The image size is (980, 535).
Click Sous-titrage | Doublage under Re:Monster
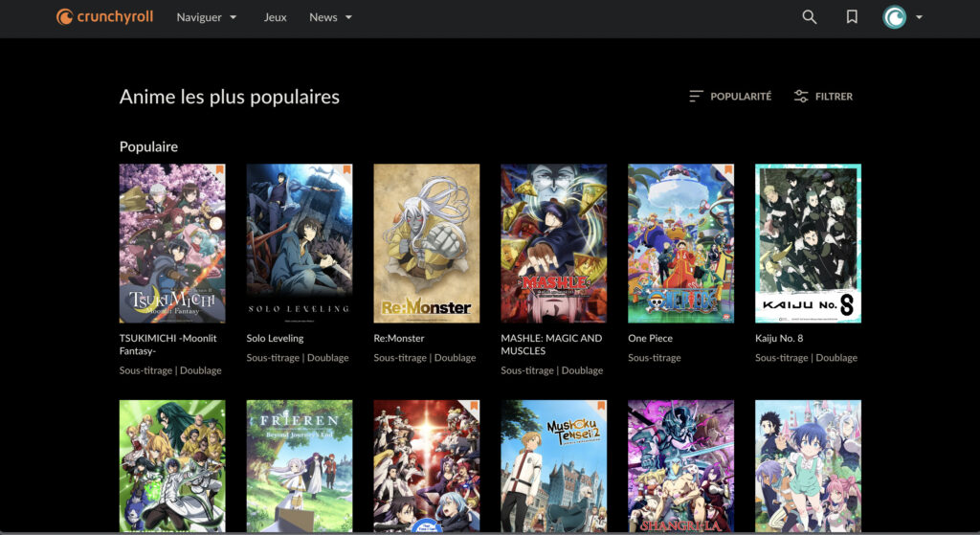425,358
